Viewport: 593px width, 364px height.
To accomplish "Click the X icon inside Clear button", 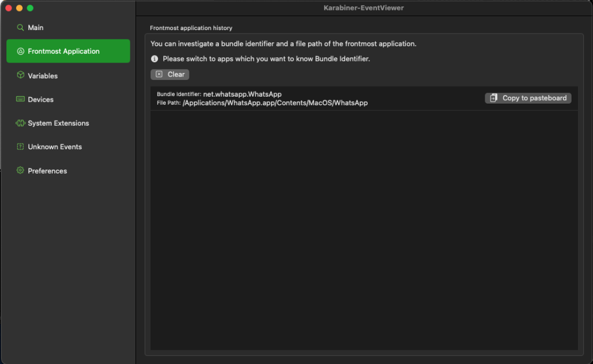I will tap(159, 75).
